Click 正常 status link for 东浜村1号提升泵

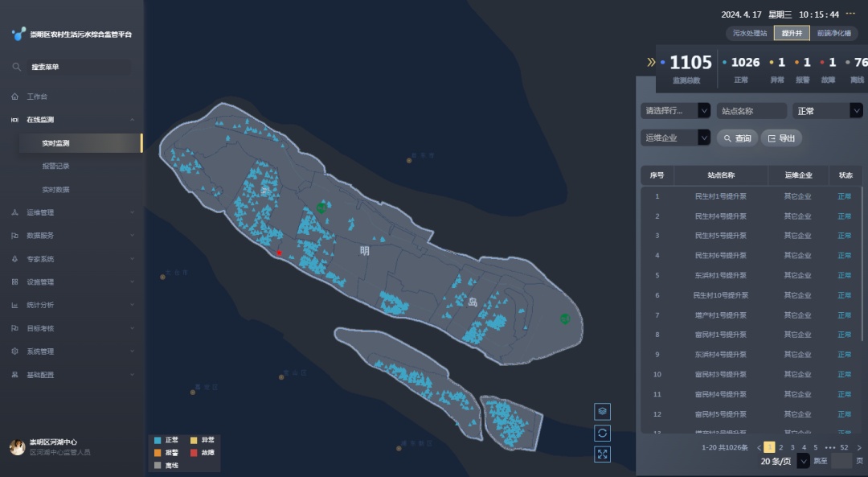[x=844, y=275]
